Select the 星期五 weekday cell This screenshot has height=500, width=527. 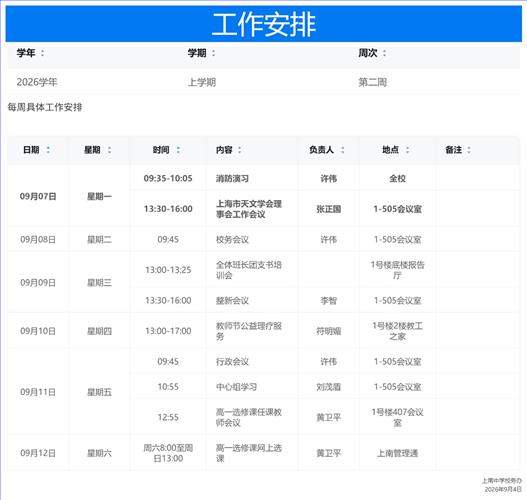point(99,392)
